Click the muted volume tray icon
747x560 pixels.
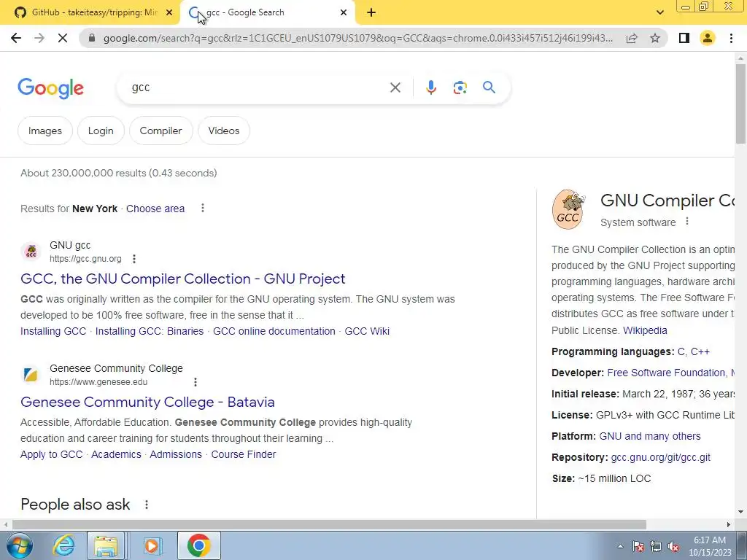[x=673, y=547]
